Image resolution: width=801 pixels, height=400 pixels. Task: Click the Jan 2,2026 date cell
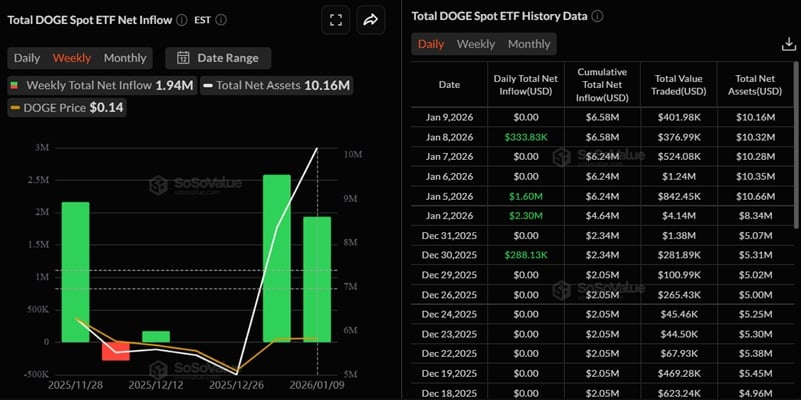pos(449,216)
